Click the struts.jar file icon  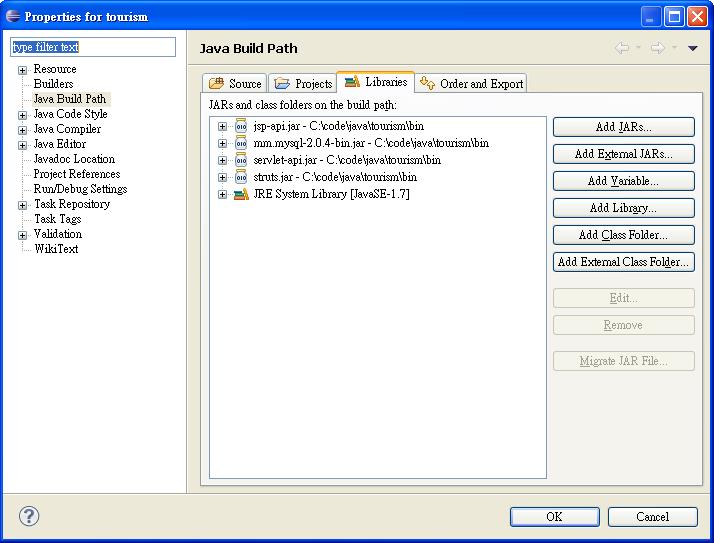(x=241, y=177)
